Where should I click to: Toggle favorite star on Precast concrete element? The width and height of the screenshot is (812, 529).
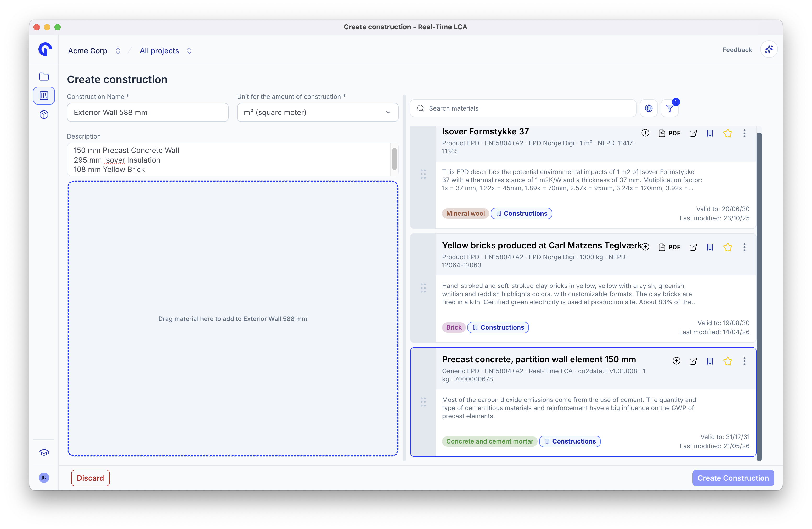(x=728, y=361)
